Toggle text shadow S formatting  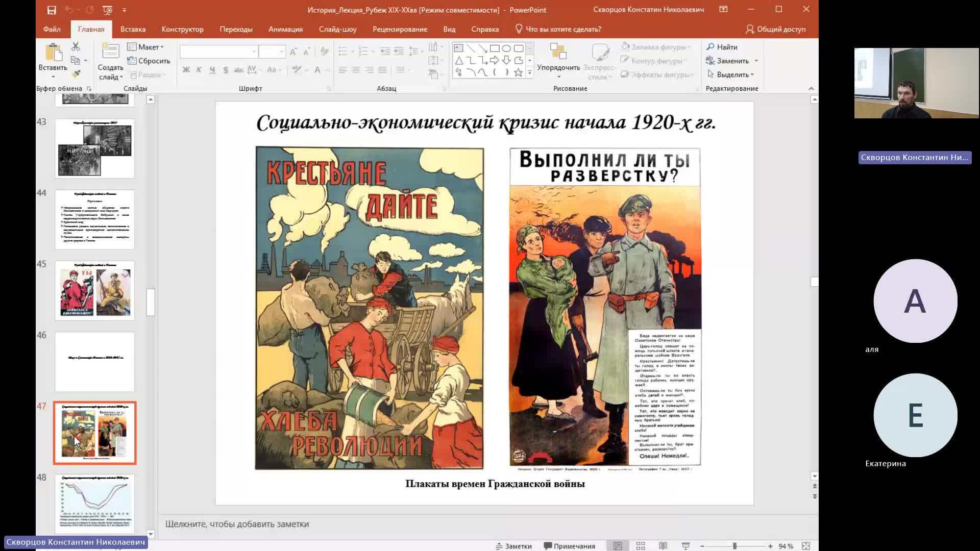[x=226, y=70]
